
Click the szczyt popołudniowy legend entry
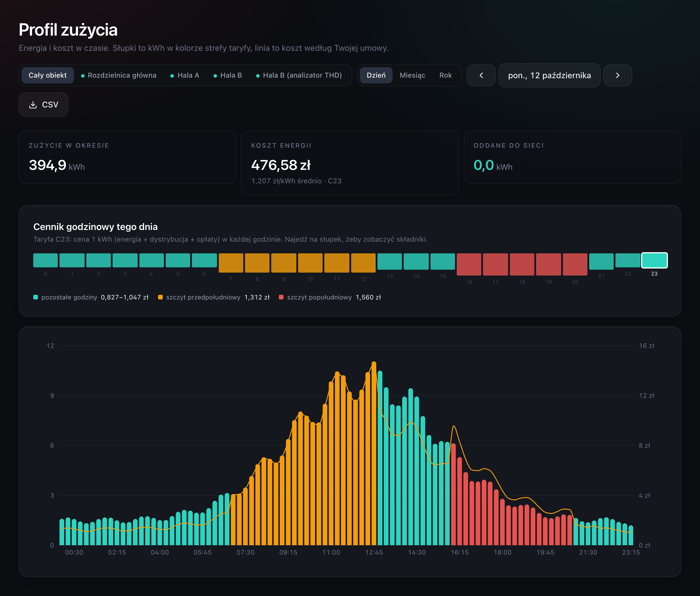[330, 297]
